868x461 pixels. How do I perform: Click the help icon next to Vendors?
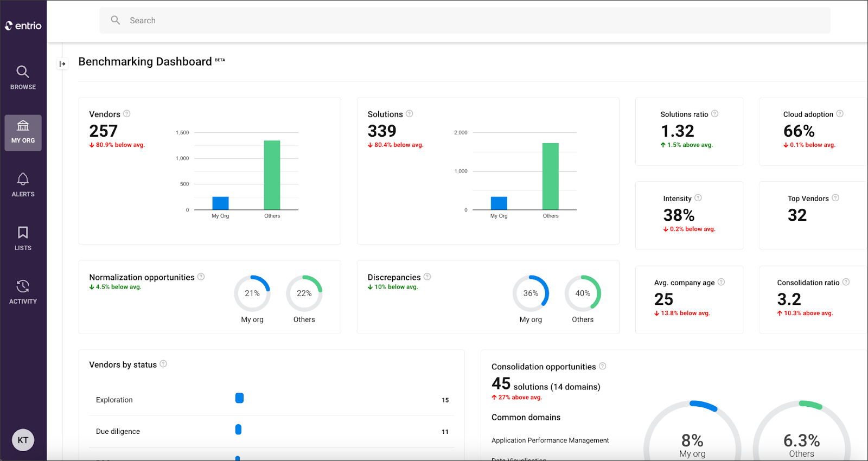(x=127, y=114)
